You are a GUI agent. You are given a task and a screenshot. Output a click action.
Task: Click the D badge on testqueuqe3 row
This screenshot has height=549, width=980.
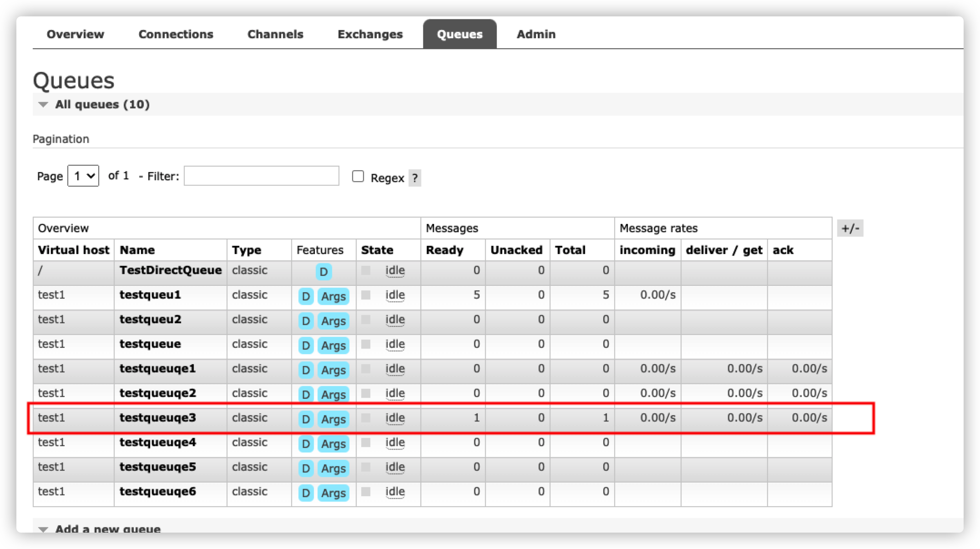point(306,419)
